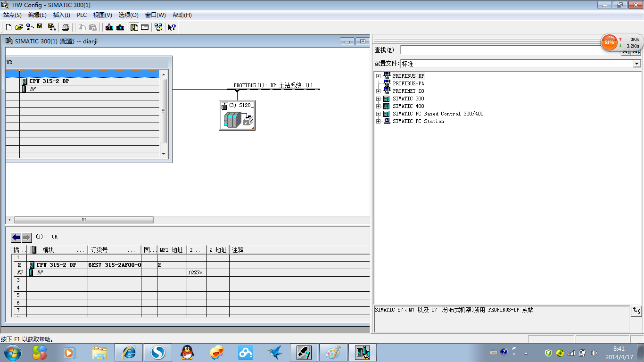Image resolution: width=644 pixels, height=362 pixels.
Task: Expand SIMATIC PC Based Control 300/400 node
Action: pos(378,114)
